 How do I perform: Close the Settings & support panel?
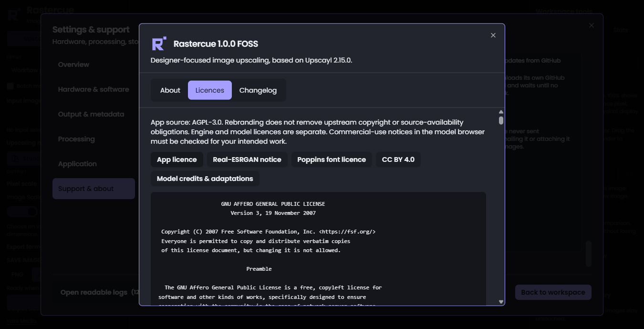(x=592, y=25)
